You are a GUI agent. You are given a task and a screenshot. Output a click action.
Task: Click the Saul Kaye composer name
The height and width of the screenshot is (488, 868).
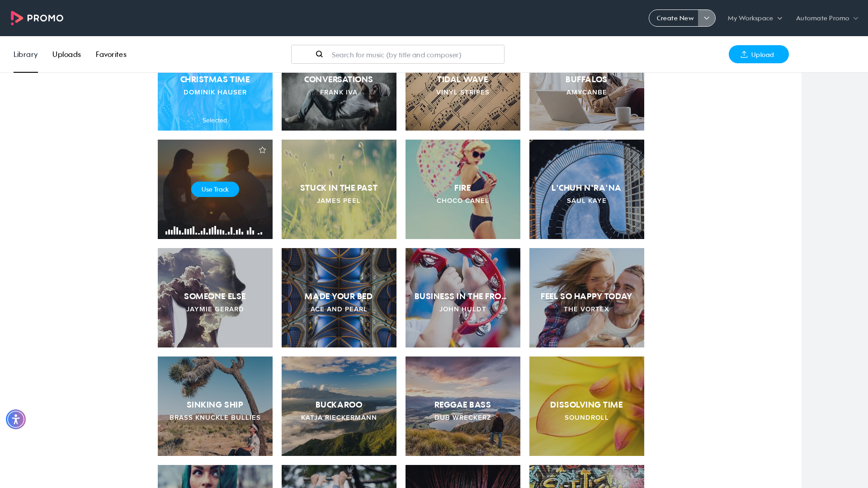tap(586, 201)
